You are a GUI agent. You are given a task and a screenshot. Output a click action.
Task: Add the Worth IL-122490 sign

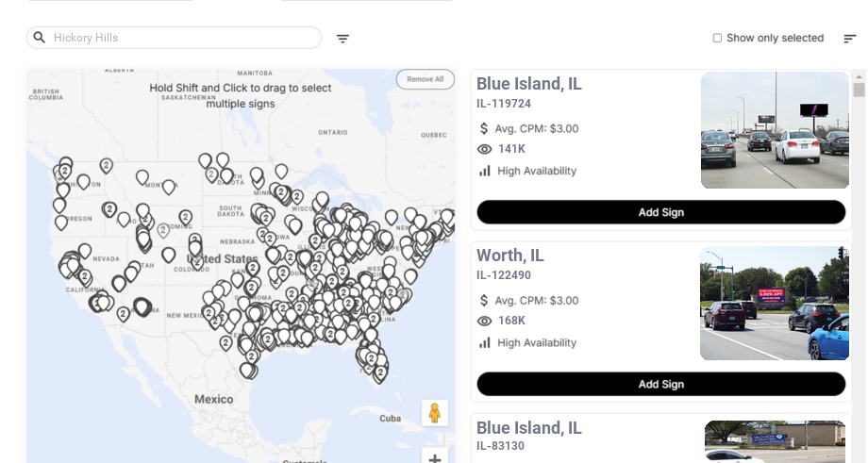pyautogui.click(x=660, y=384)
